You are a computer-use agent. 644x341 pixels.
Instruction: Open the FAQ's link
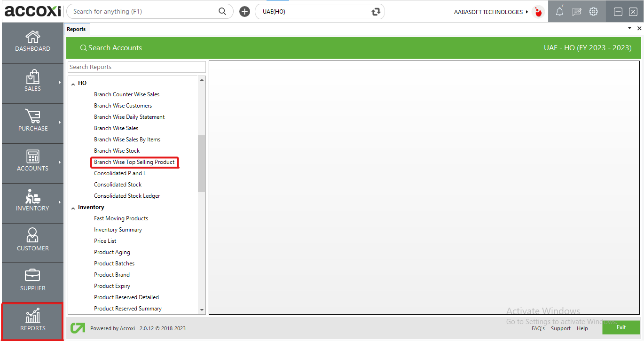click(538, 328)
